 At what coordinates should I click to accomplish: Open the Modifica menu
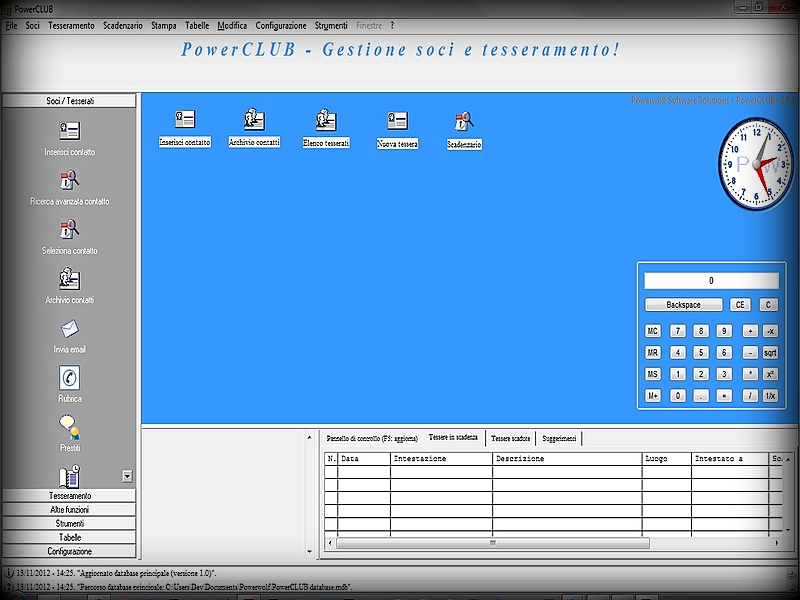[232, 26]
